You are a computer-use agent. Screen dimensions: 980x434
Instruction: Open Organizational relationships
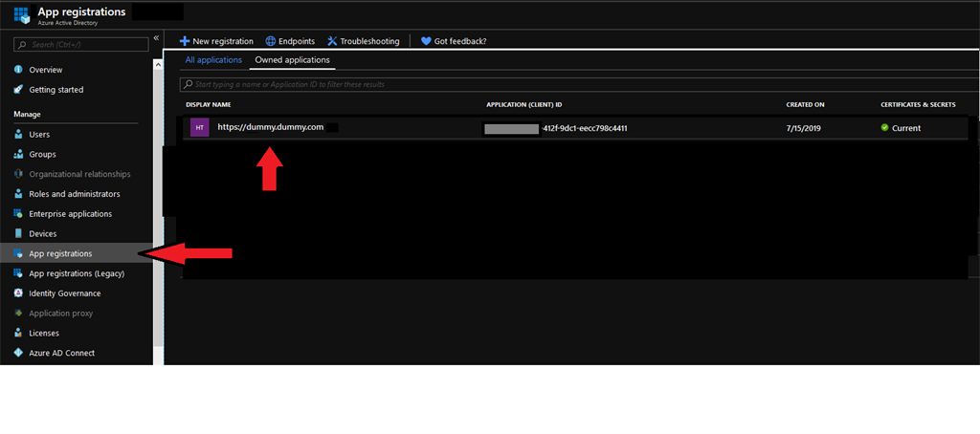tap(80, 174)
